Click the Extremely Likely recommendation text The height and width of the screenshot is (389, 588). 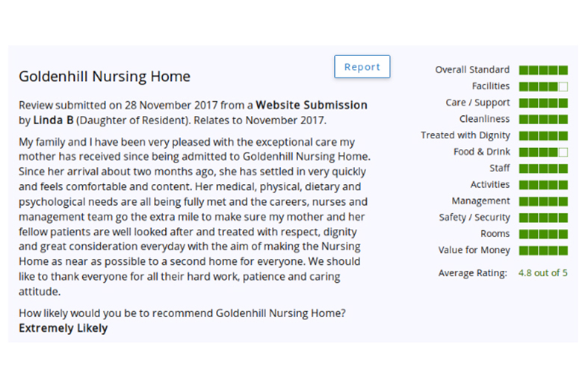(x=63, y=328)
